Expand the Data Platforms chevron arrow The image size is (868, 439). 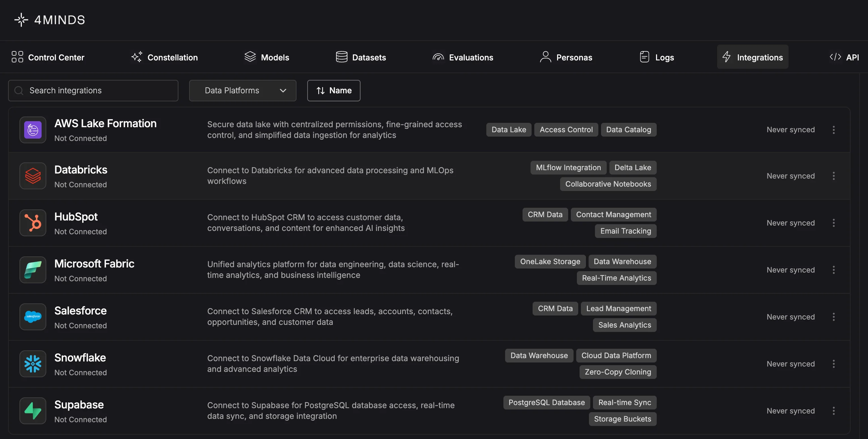coord(283,90)
